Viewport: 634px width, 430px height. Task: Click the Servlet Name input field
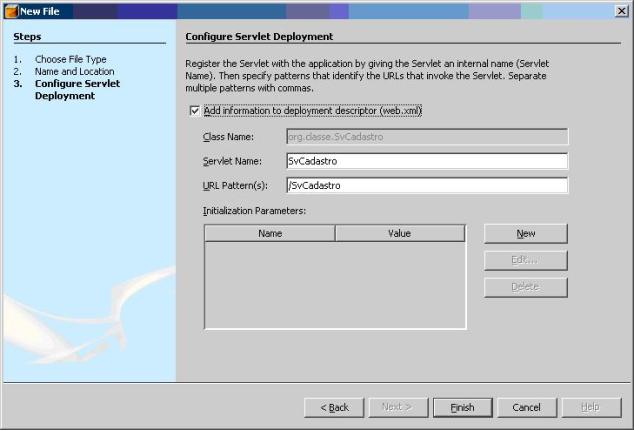pos(427,161)
